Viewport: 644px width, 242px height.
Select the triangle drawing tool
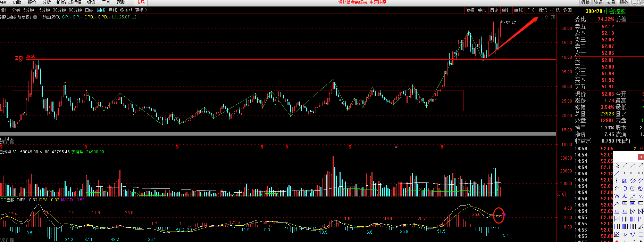click(633, 234)
